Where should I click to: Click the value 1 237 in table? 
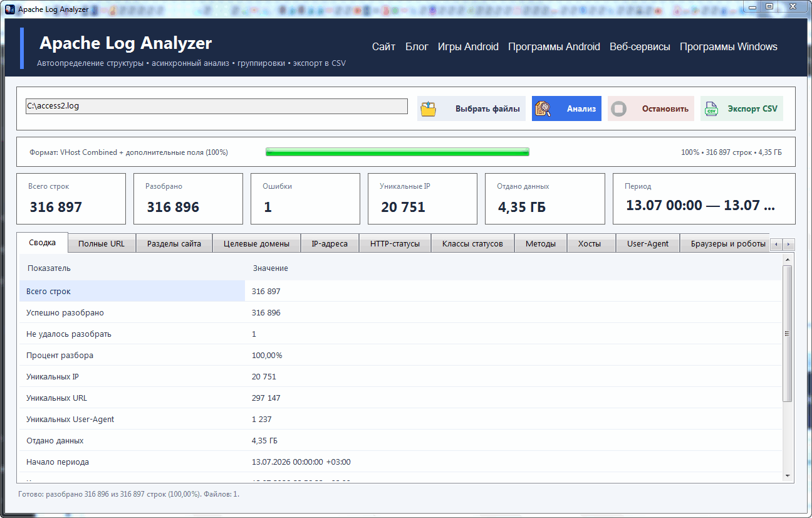click(262, 419)
